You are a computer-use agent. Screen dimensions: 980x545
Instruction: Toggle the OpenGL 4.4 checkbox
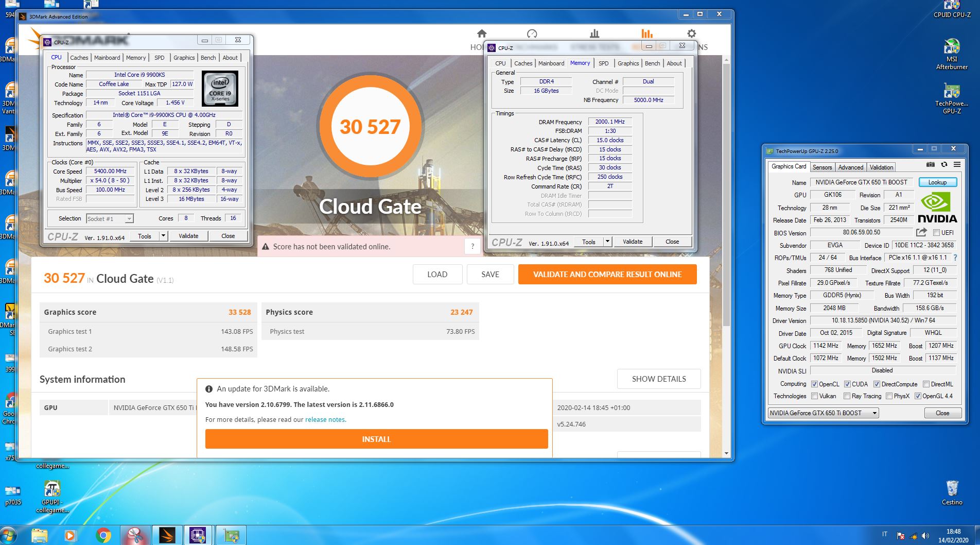[918, 396]
